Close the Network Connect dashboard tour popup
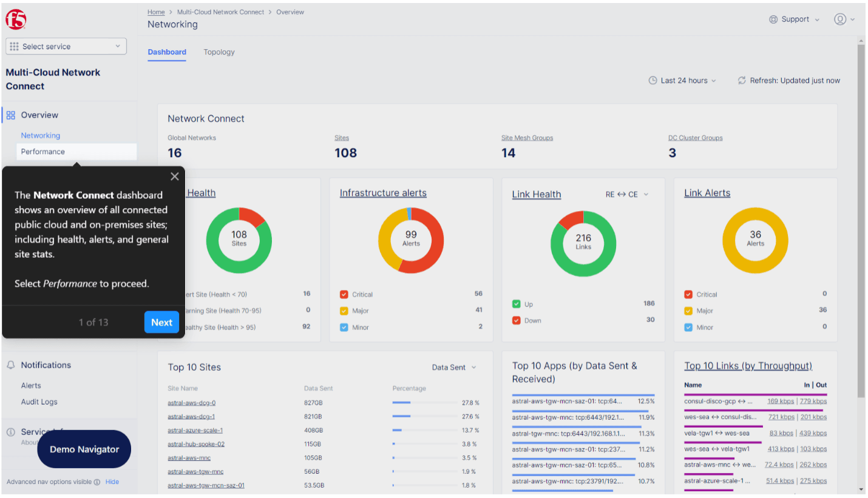 point(175,177)
